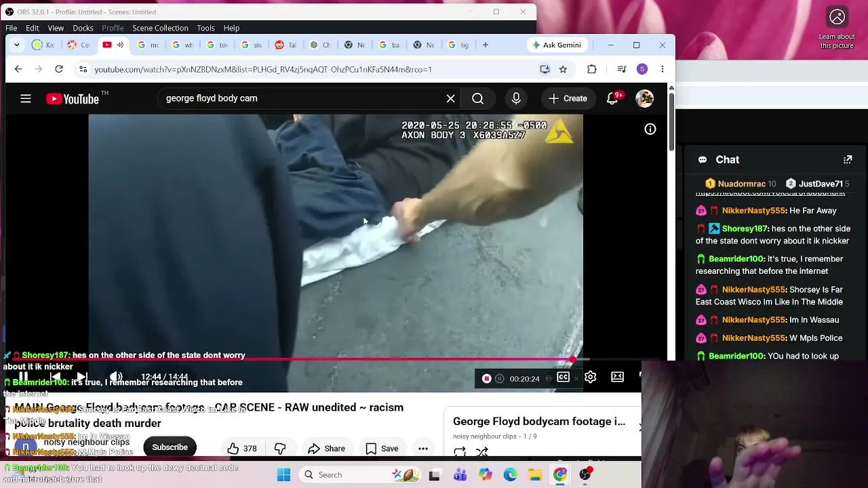Open the Create dropdown button

pyautogui.click(x=568, y=98)
